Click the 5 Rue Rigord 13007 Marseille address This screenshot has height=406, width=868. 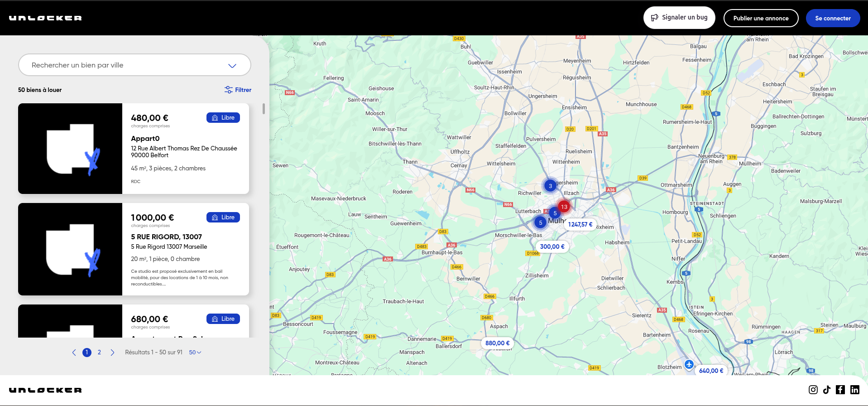(x=169, y=246)
